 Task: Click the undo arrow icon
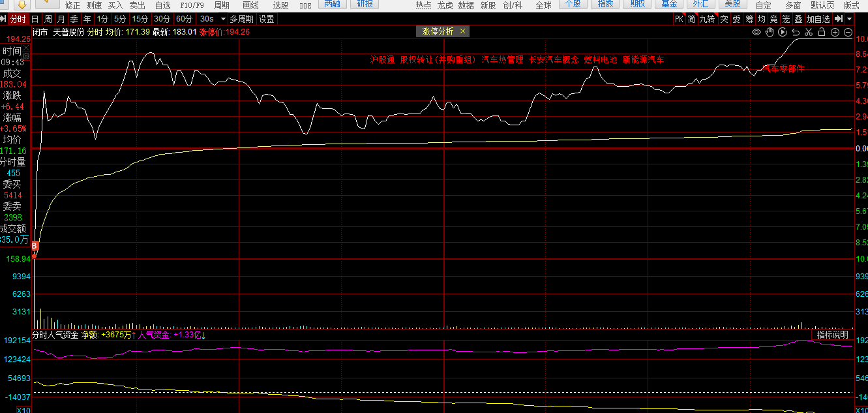tap(796, 32)
